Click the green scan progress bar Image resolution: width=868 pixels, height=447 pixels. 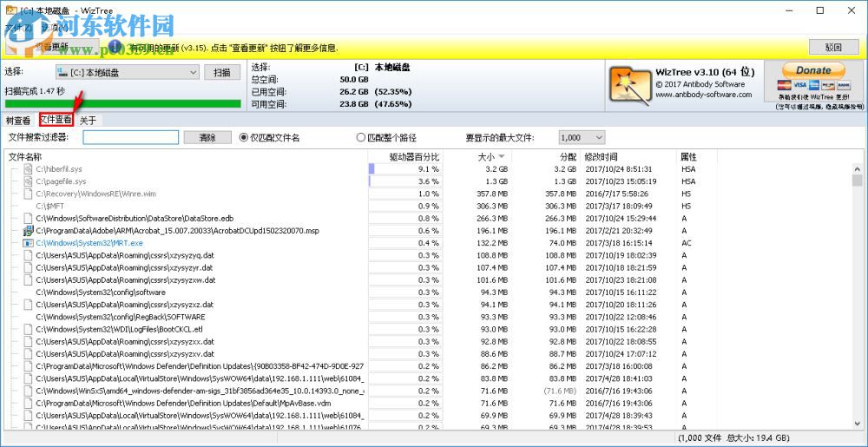tap(123, 103)
